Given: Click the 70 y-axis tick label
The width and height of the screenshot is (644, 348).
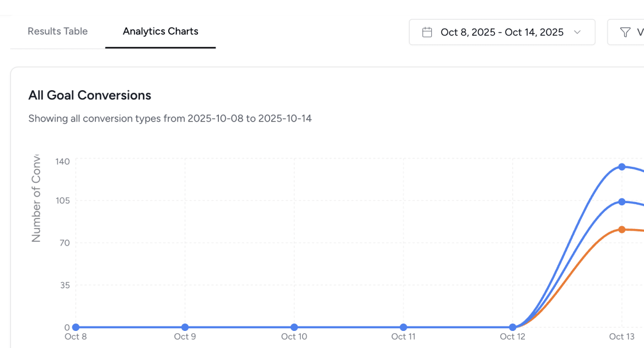Looking at the screenshot, I should 65,243.
